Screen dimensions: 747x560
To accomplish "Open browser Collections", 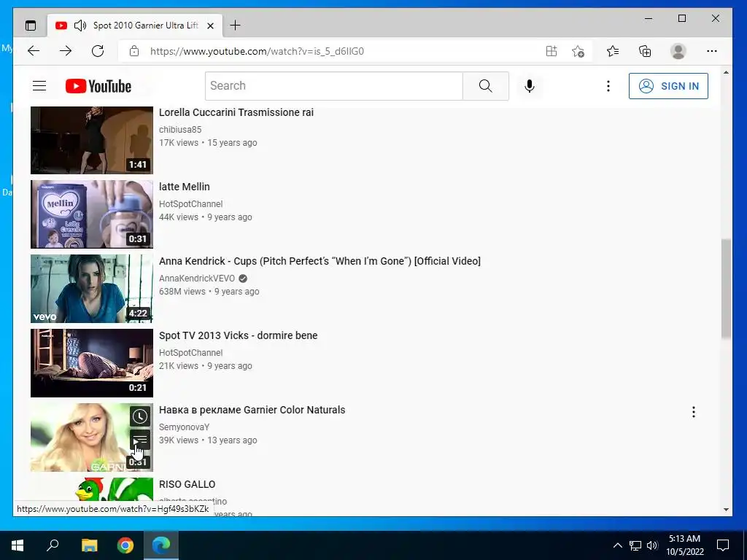I will (645, 51).
